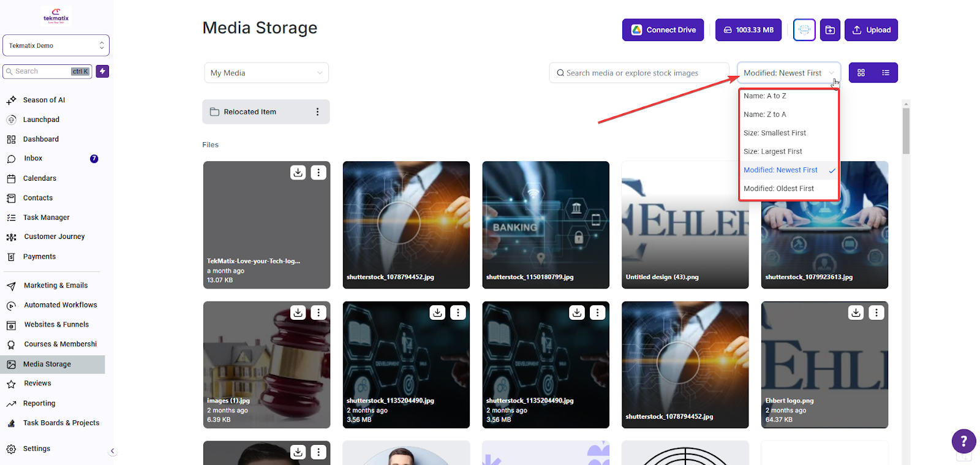Download TekMatix-Love-your-Tech-logo file
980x465 pixels.
[298, 173]
